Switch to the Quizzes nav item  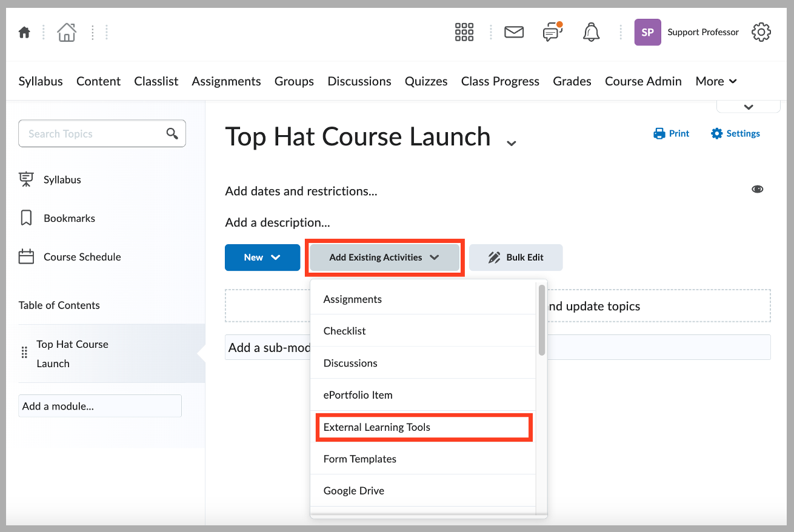(425, 81)
